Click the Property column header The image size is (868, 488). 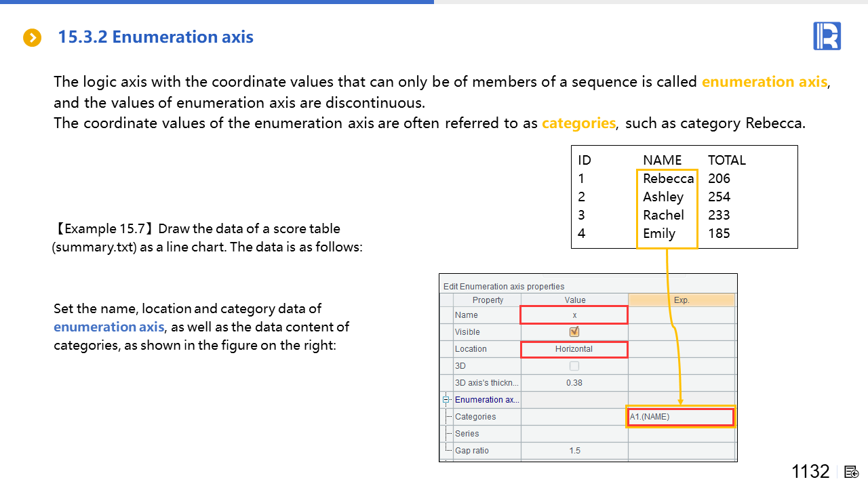point(488,300)
